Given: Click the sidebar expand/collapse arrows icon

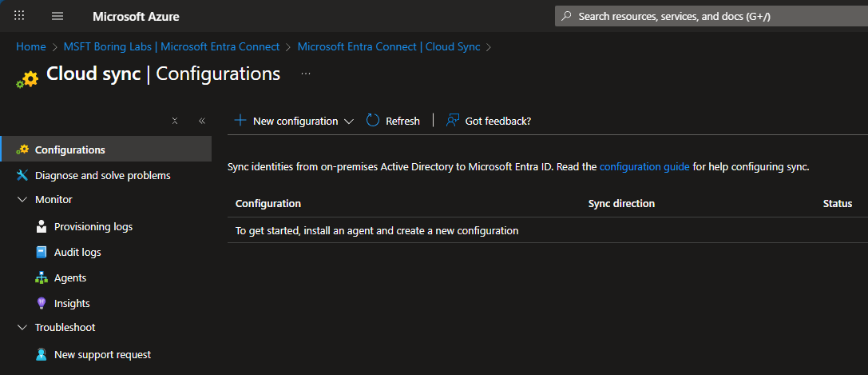Looking at the screenshot, I should pos(175,121).
